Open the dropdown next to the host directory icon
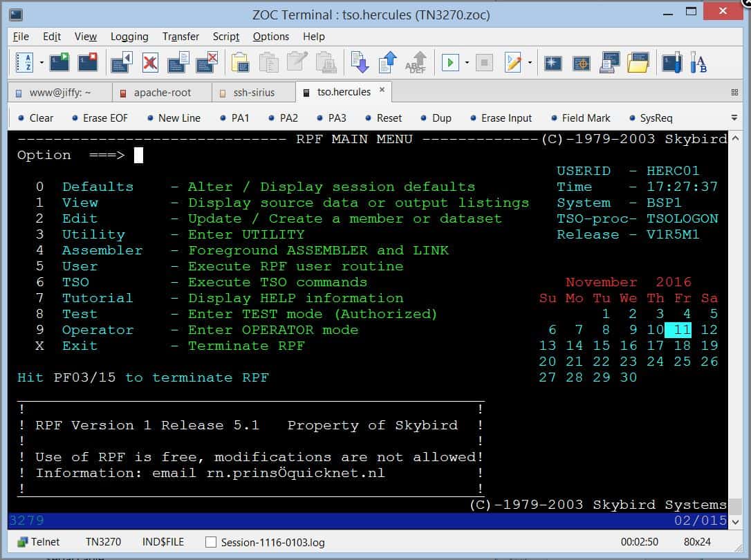Viewport: 751px width, 560px height. tap(41, 62)
